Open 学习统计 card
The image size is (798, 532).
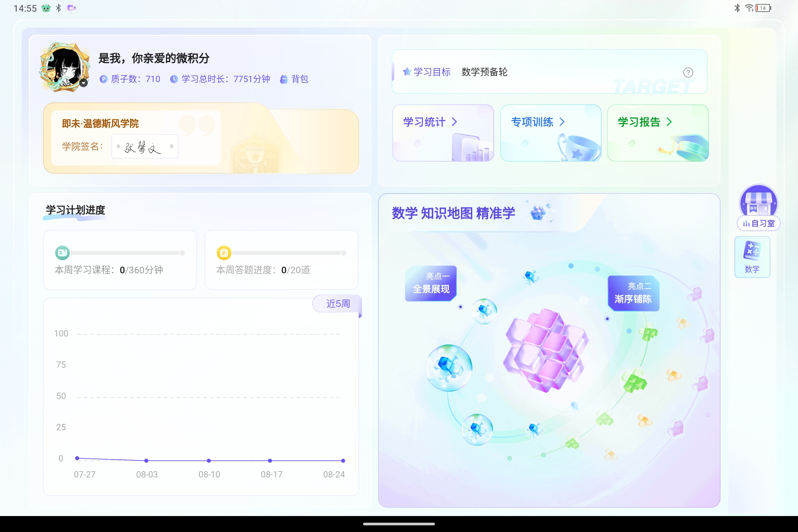click(443, 133)
